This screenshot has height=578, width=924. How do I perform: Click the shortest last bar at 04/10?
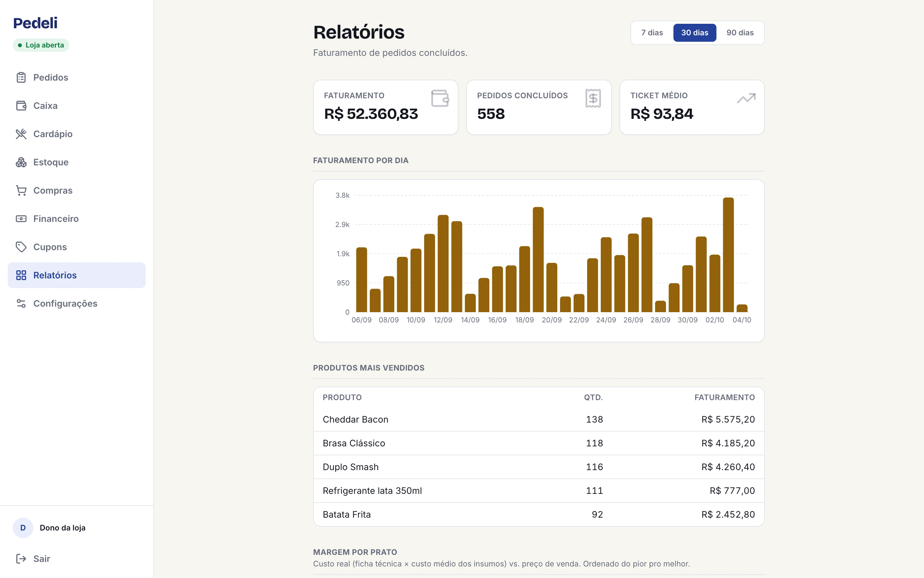pyautogui.click(x=742, y=308)
